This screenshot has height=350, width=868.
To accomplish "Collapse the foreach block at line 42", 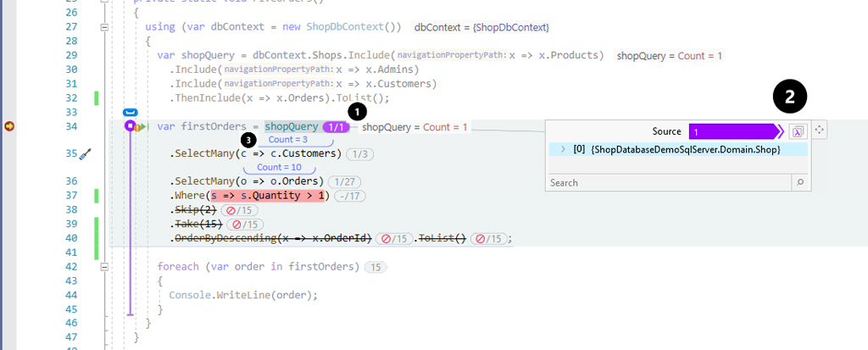I will point(103,267).
